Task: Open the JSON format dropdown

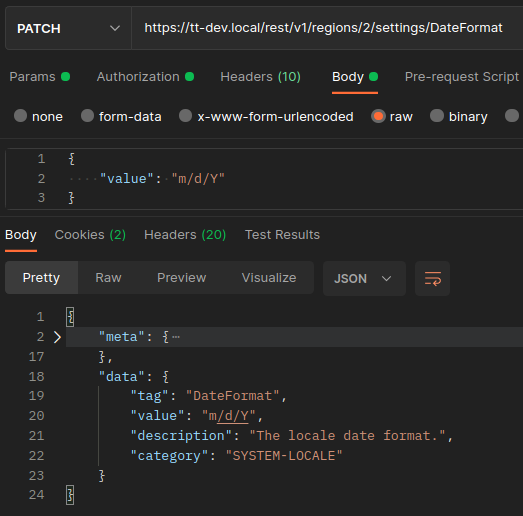Action: tap(364, 279)
